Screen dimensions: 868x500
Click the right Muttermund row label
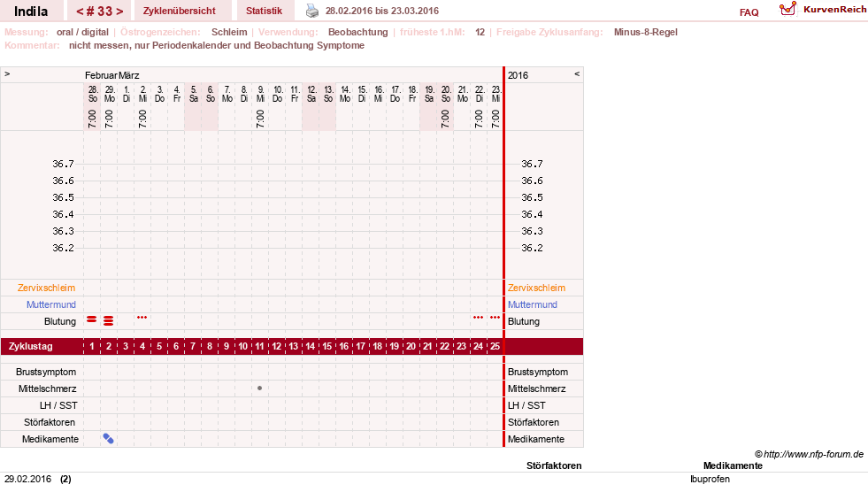pos(533,304)
